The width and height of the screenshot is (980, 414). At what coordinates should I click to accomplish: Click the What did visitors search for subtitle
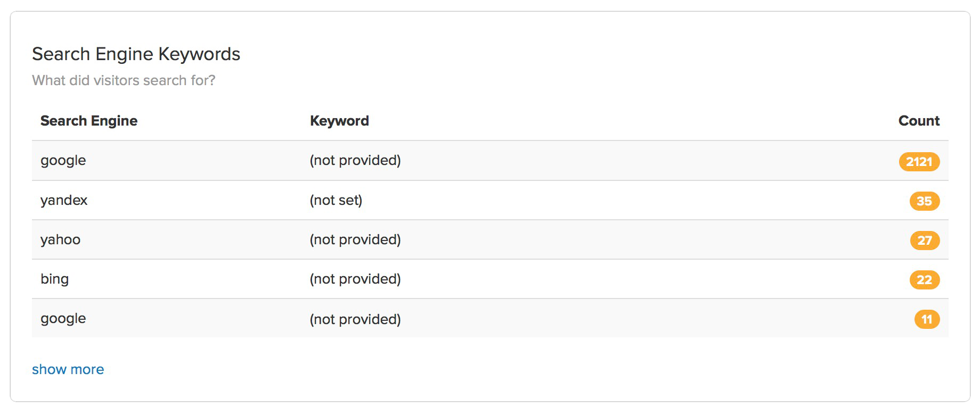124,80
